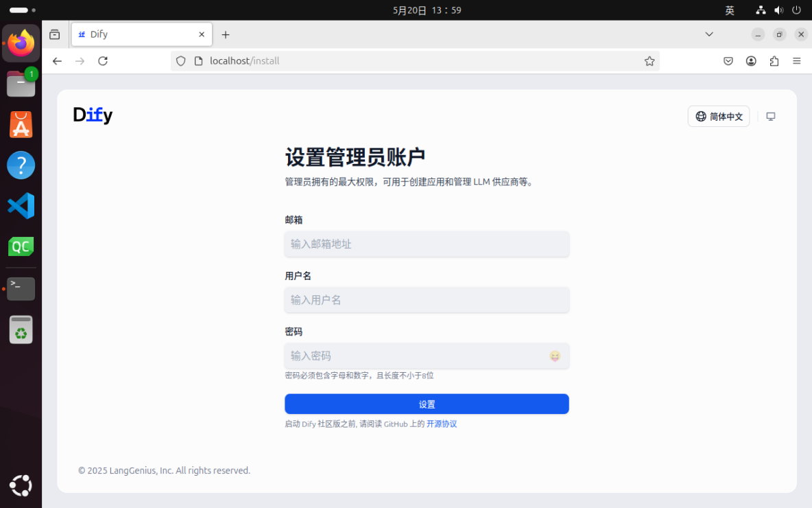Minimize the Firefox window
The height and width of the screenshot is (508, 812).
(x=758, y=35)
